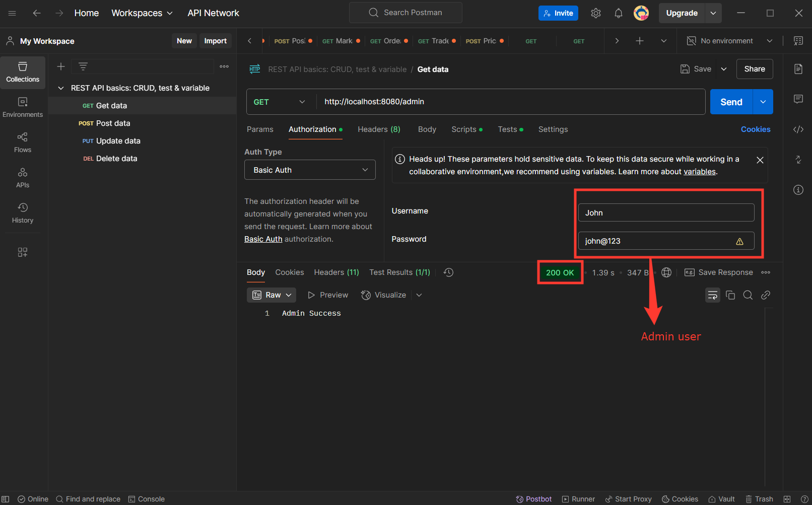Open the Cookies link

pyautogui.click(x=756, y=129)
